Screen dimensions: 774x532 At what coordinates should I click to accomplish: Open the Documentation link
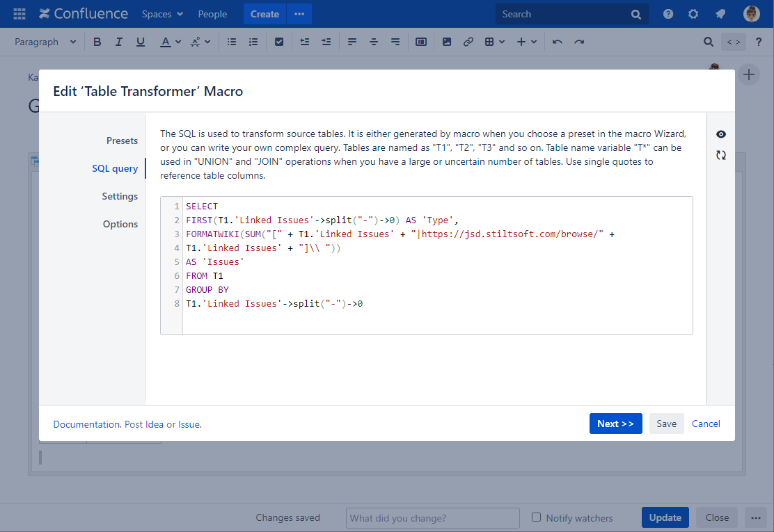tap(86, 424)
